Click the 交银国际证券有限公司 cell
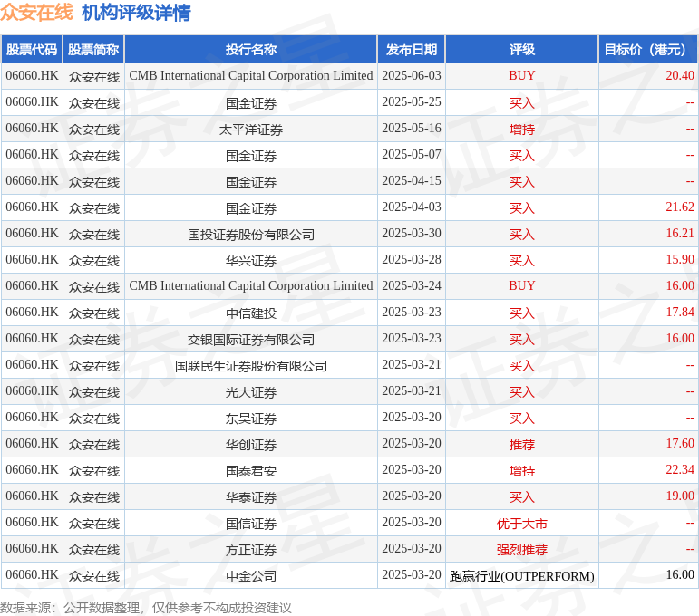699x616 pixels. [x=251, y=340]
